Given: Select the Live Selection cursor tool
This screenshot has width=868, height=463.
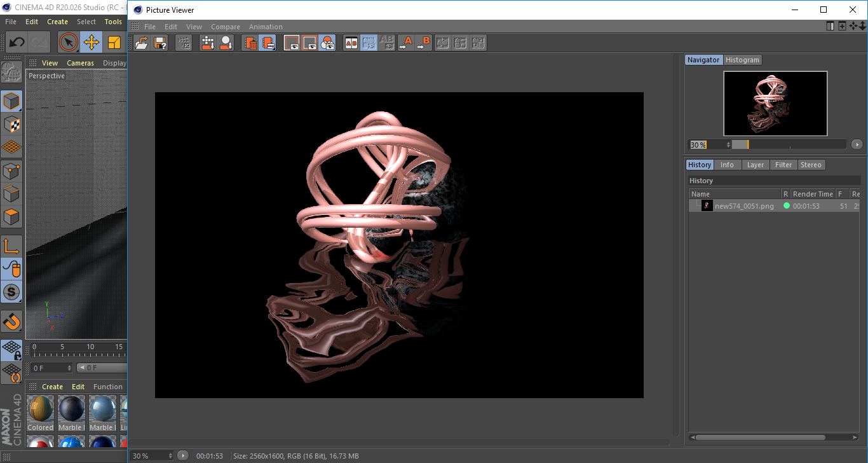Looking at the screenshot, I should (x=69, y=43).
